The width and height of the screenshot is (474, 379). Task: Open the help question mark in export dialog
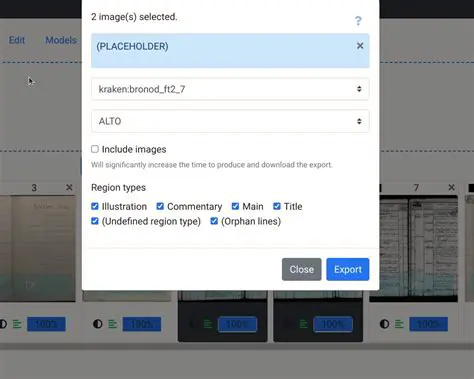(x=358, y=21)
